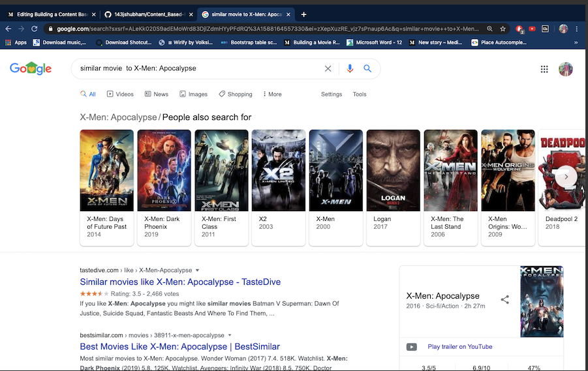This screenshot has width=588, height=371.
Task: Click the X-Men: Apocalypse breadcrumb heading
Action: coord(118,117)
